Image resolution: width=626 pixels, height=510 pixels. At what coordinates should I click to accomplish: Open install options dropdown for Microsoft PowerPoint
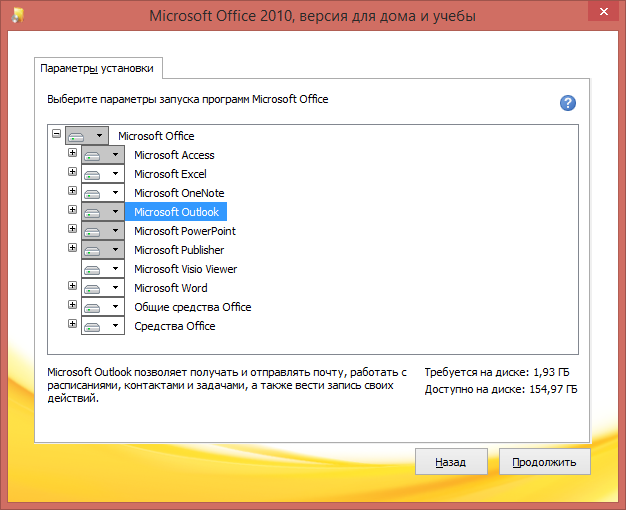(103, 230)
